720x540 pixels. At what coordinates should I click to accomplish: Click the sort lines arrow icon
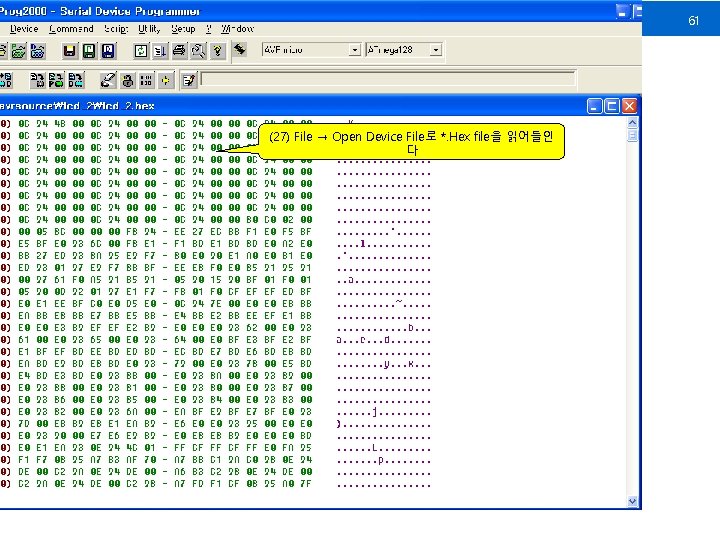pyautogui.click(x=160, y=51)
